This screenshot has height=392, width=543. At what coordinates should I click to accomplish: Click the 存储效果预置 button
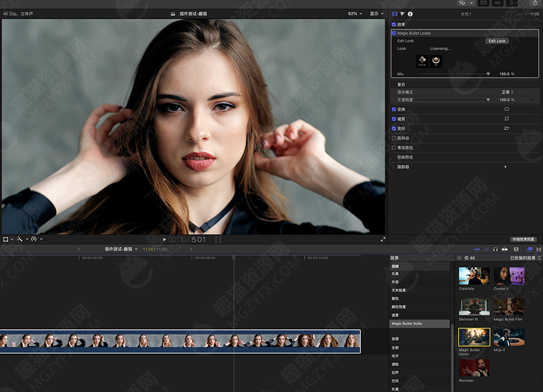coord(523,239)
